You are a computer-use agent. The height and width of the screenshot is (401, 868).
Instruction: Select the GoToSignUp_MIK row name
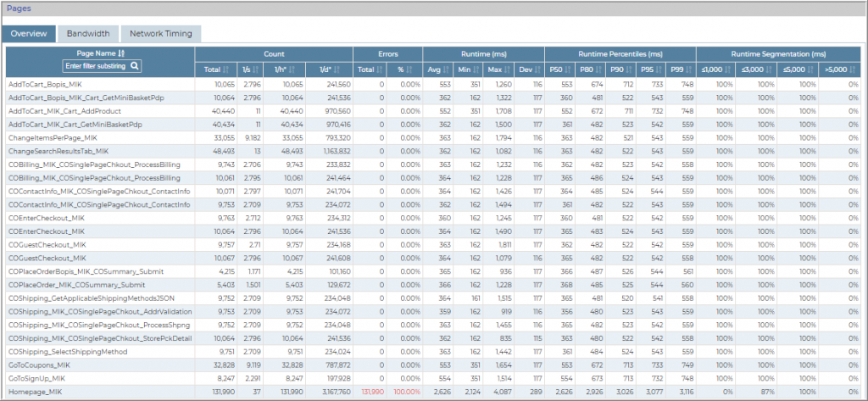click(x=36, y=378)
